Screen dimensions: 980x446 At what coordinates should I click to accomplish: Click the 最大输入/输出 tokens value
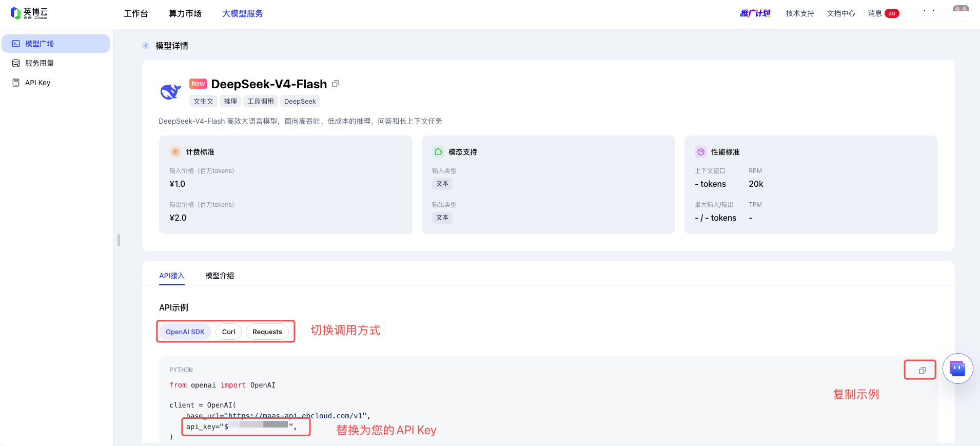click(x=716, y=218)
